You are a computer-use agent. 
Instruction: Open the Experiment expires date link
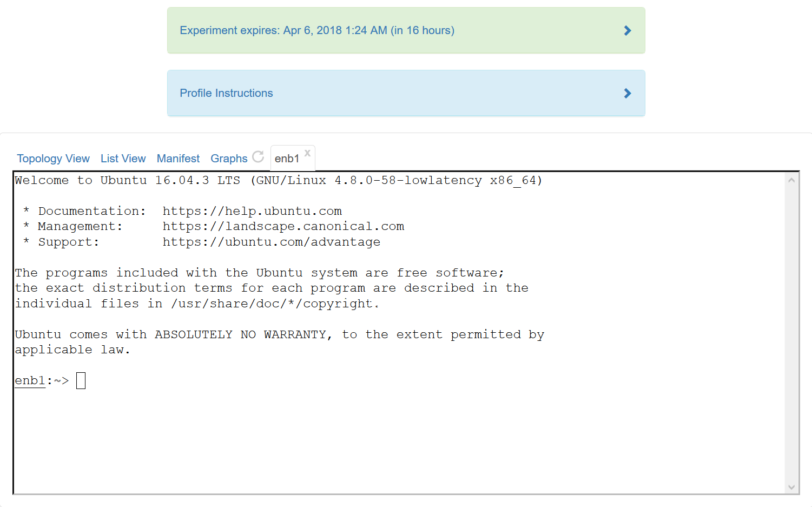pyautogui.click(x=317, y=30)
